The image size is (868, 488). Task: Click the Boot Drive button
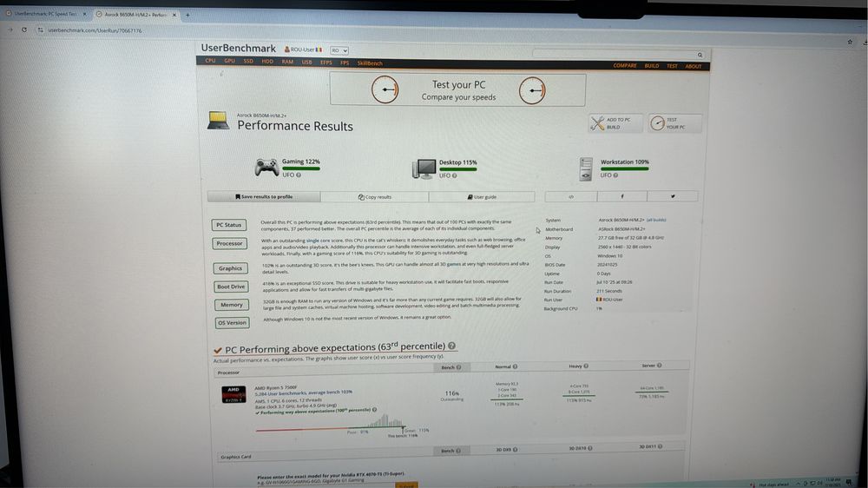click(231, 287)
